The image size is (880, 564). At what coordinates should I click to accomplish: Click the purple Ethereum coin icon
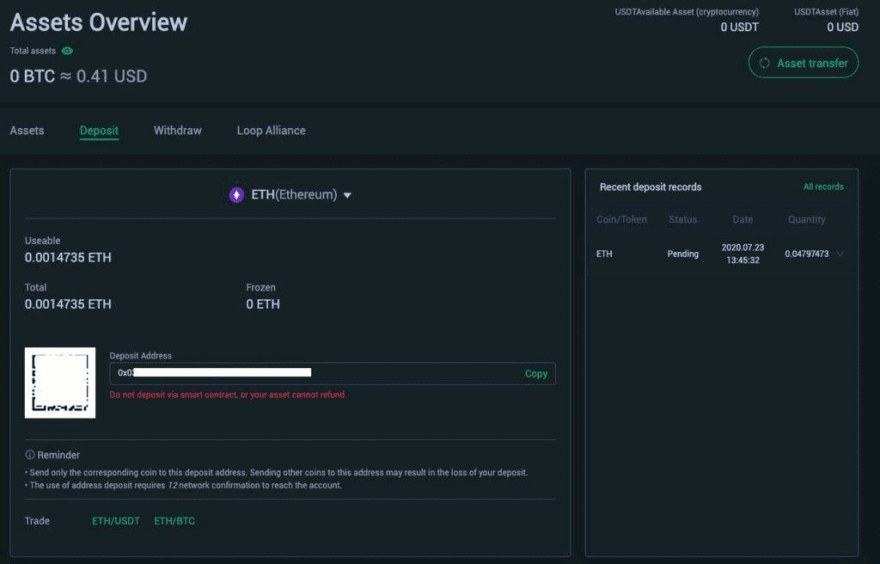tap(236, 195)
